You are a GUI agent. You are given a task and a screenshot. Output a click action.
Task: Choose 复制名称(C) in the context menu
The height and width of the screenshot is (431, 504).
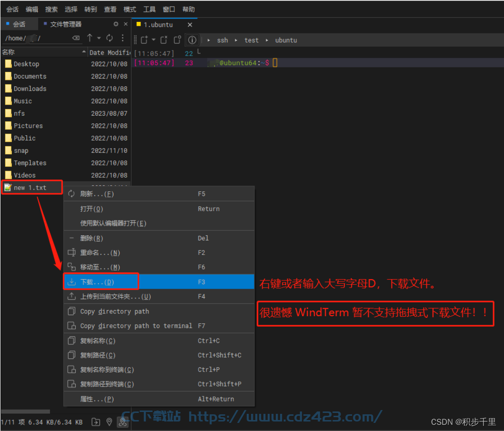[159, 341]
